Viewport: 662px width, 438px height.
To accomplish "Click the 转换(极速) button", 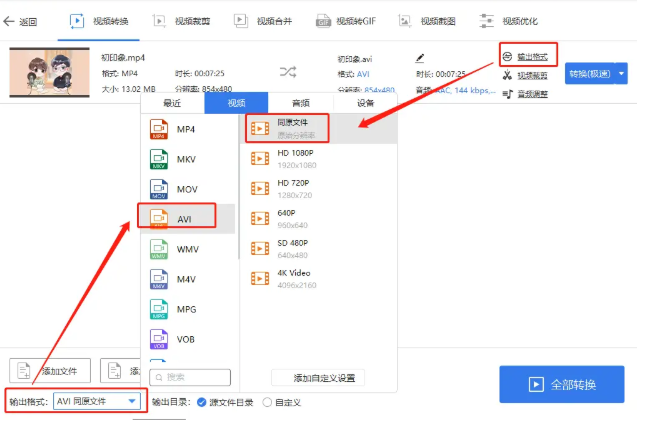I will [590, 73].
